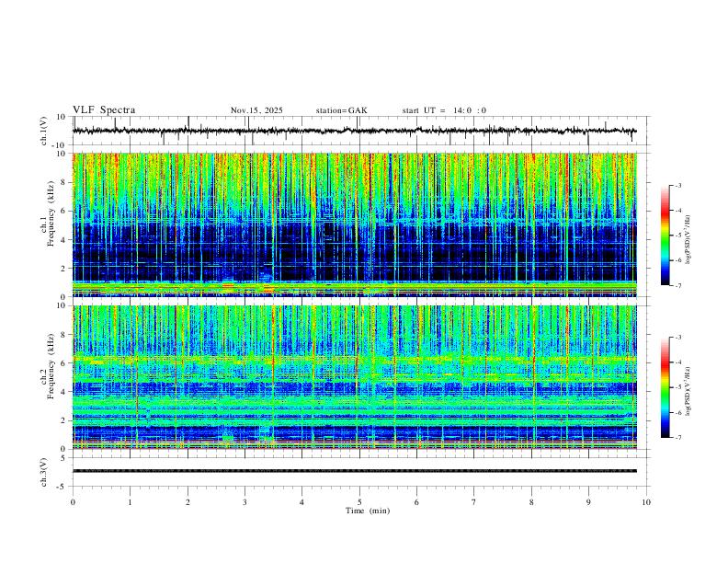Click the "-4" label on ch.2 color bar
This screenshot has width=728, height=563.
[x=678, y=362]
